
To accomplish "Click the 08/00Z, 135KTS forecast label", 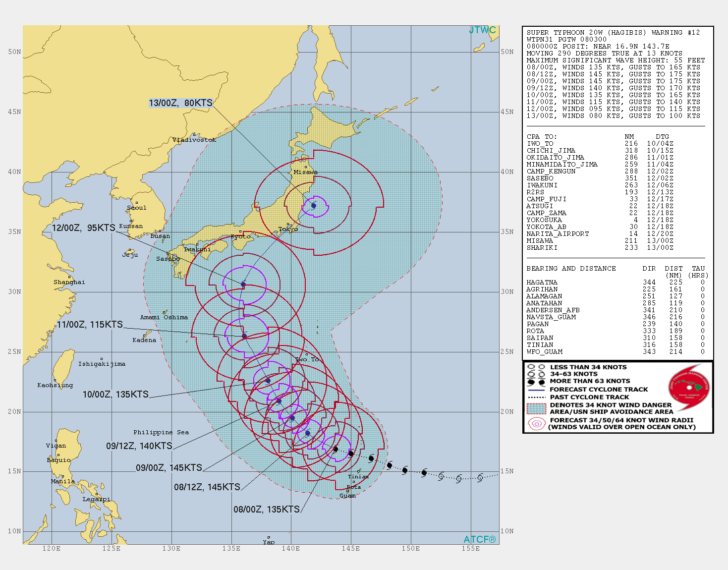I will tap(267, 510).
